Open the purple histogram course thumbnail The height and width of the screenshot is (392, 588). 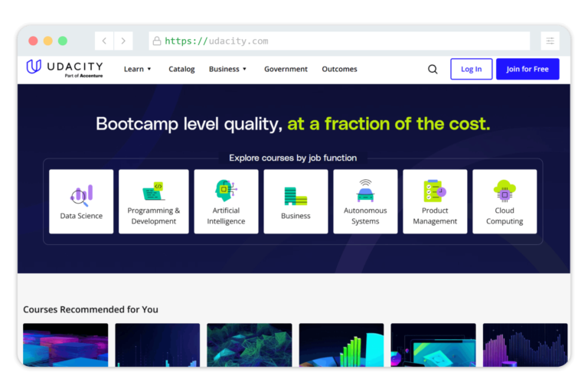525,345
